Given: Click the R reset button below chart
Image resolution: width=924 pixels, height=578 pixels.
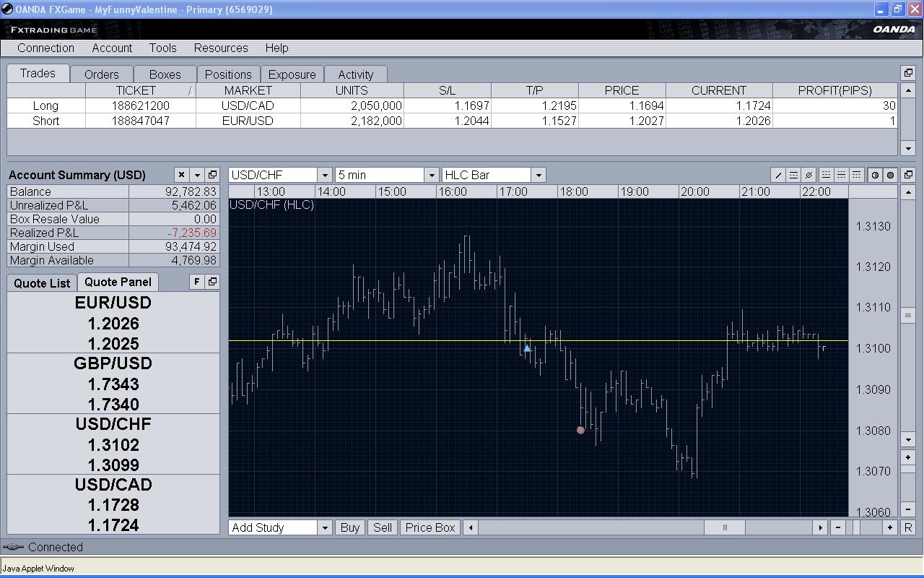Looking at the screenshot, I should 908,527.
